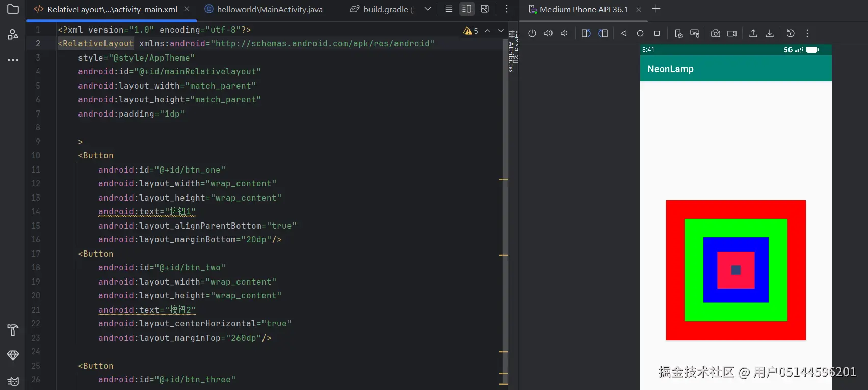Viewport: 868px width, 390px height.
Task: Tap the emulator Back button
Action: click(x=624, y=33)
